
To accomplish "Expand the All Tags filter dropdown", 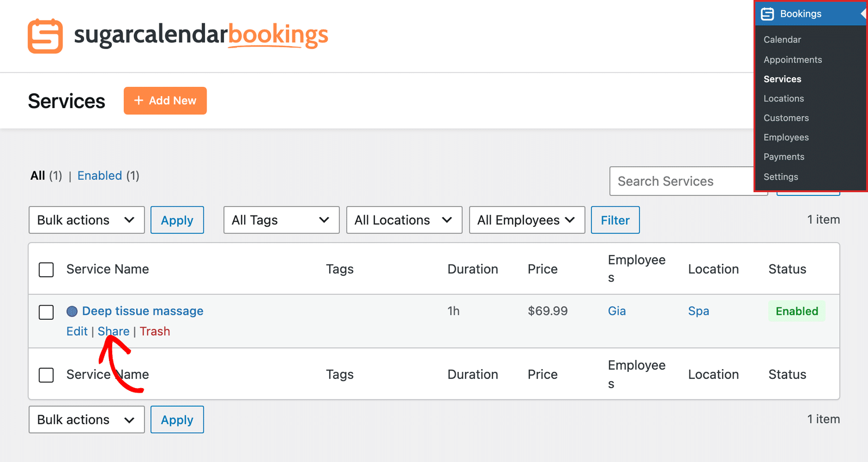I will click(282, 220).
